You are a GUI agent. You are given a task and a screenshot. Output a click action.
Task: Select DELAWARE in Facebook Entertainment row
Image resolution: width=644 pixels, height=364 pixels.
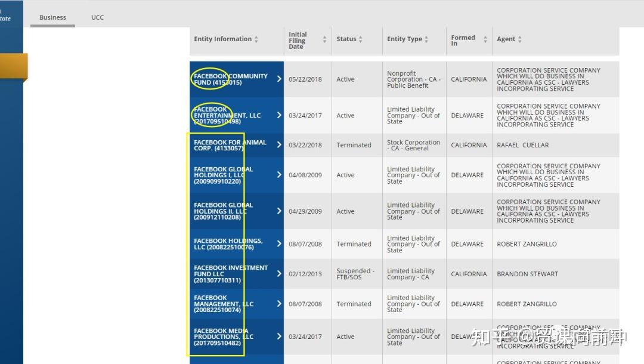pos(467,115)
